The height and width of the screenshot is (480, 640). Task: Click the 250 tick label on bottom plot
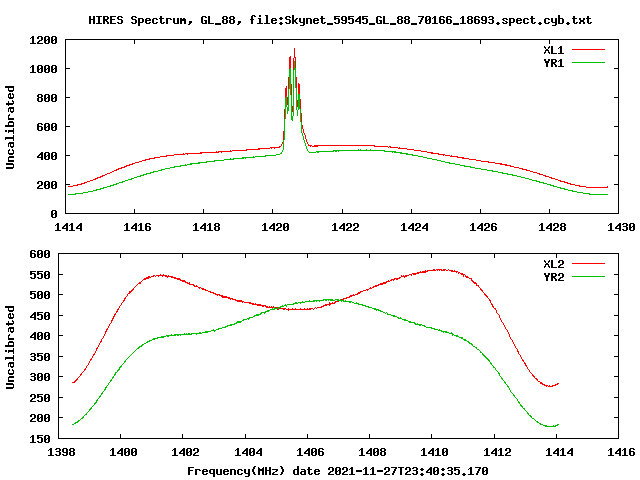point(40,398)
